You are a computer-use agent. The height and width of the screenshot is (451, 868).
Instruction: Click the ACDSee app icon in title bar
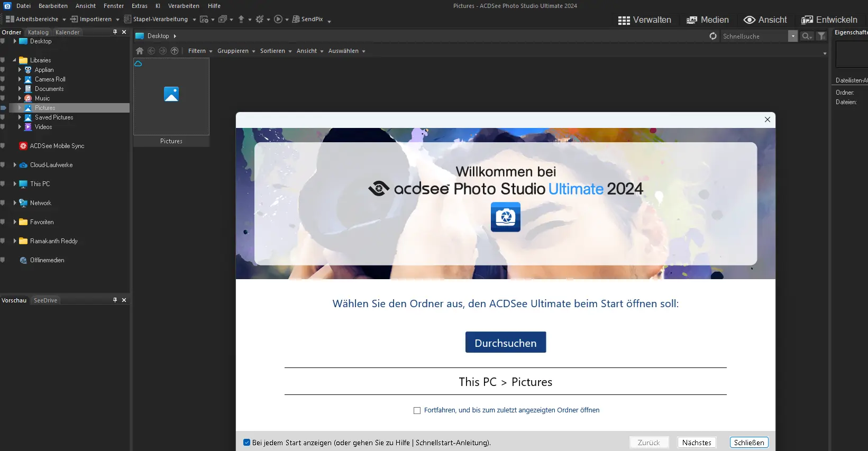click(7, 6)
